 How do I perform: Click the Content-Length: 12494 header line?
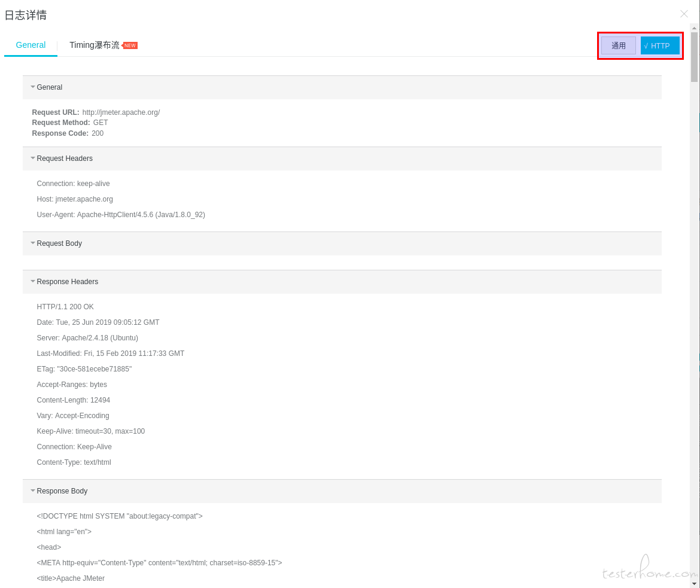pos(73,400)
